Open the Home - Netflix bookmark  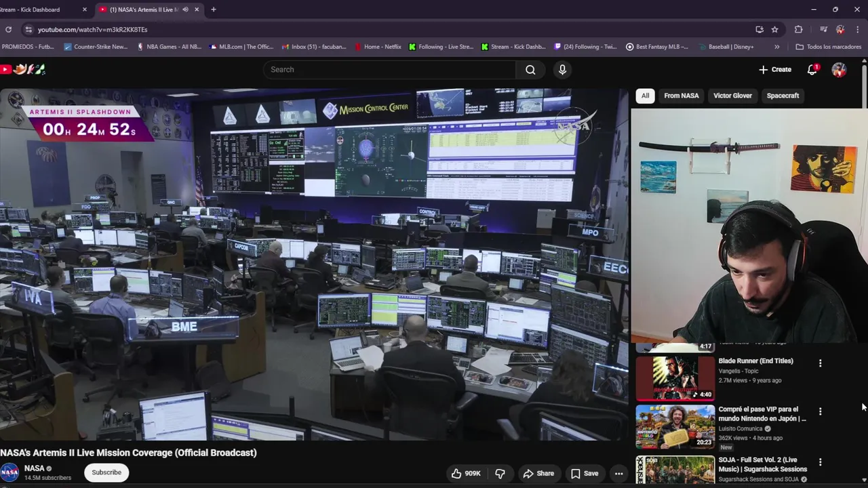point(378,47)
